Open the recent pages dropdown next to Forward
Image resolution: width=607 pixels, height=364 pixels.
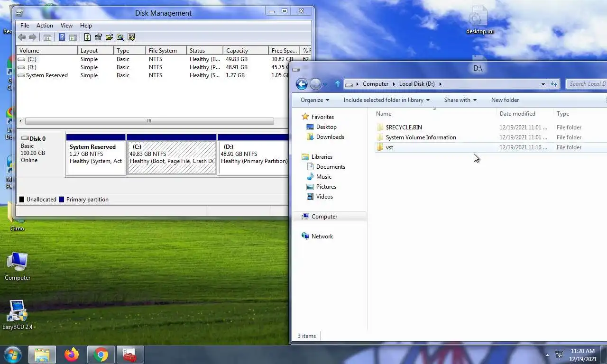325,84
